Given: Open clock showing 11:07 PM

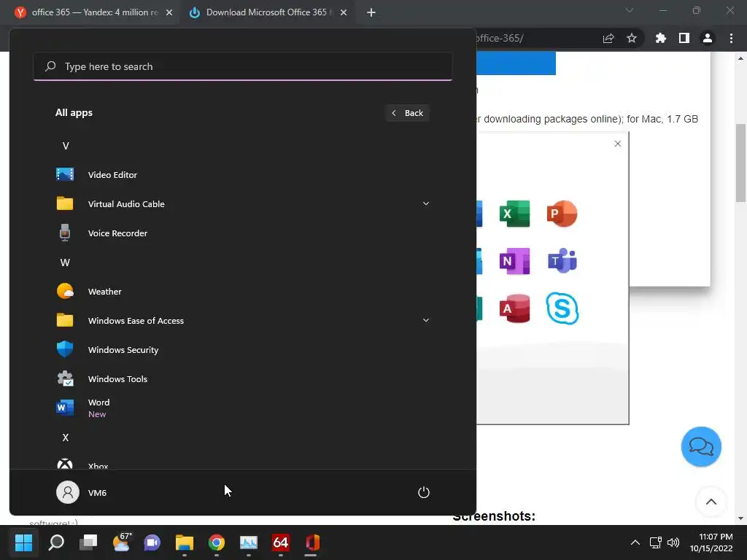Looking at the screenshot, I should 711,542.
